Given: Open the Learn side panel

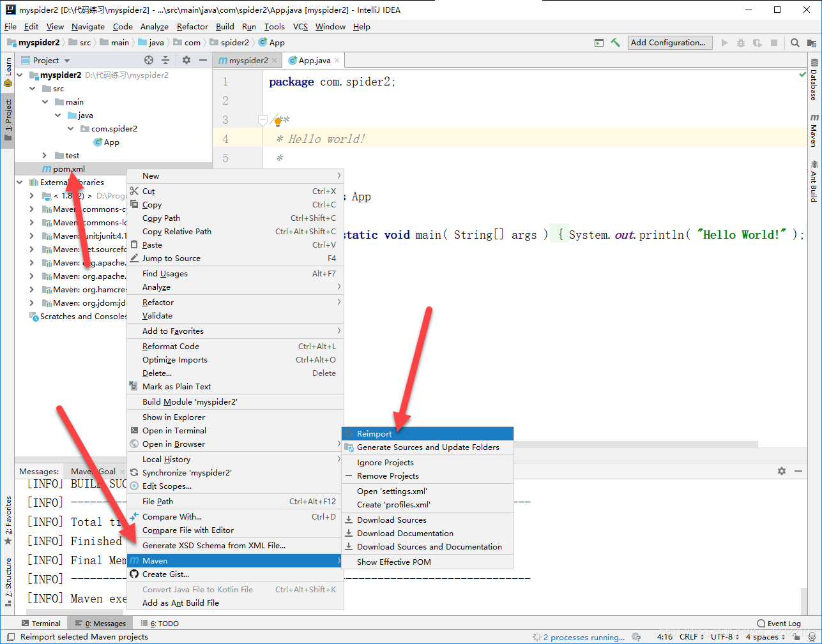Looking at the screenshot, I should (x=8, y=71).
